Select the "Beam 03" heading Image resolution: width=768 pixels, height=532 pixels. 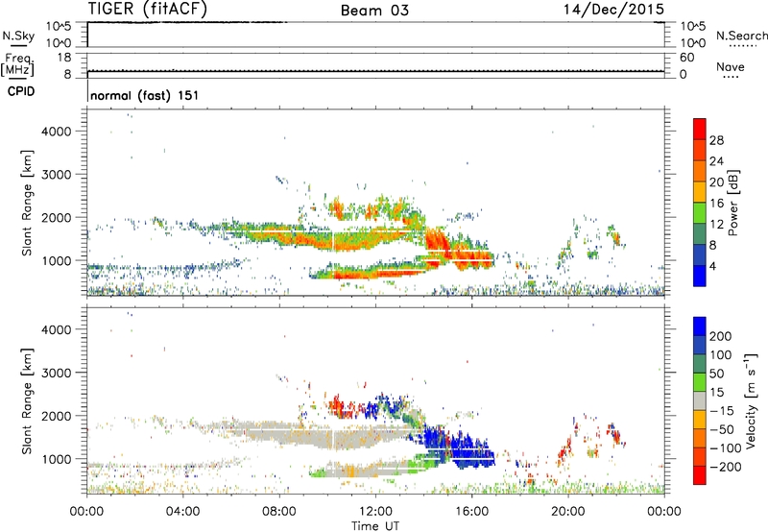coord(374,11)
